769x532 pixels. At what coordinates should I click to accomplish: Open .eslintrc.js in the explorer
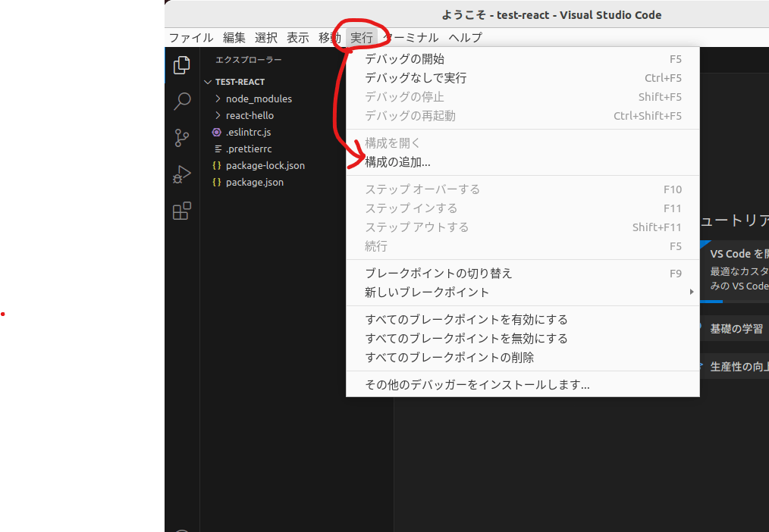click(x=248, y=133)
